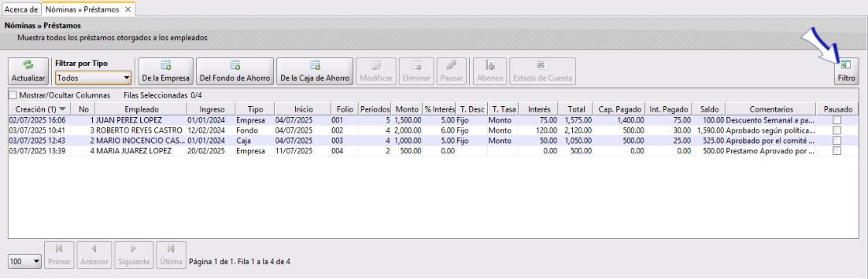
Task: Sort by the T. Tasa column header
Action: 503,108
